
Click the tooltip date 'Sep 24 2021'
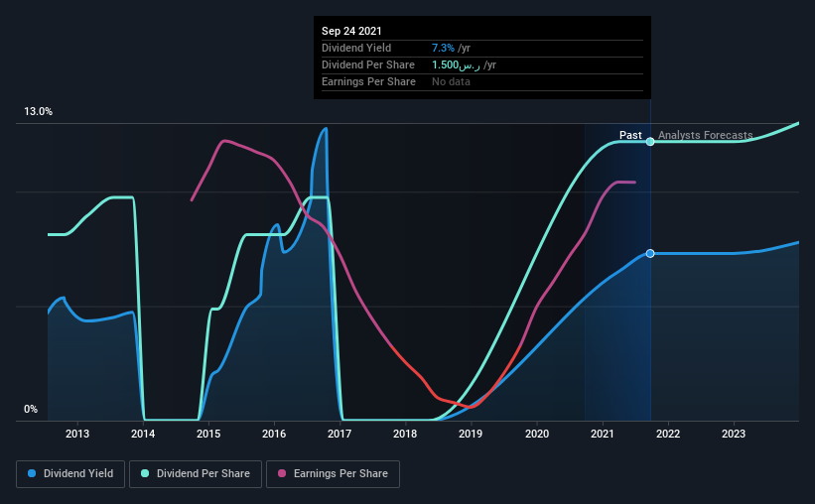(x=351, y=31)
